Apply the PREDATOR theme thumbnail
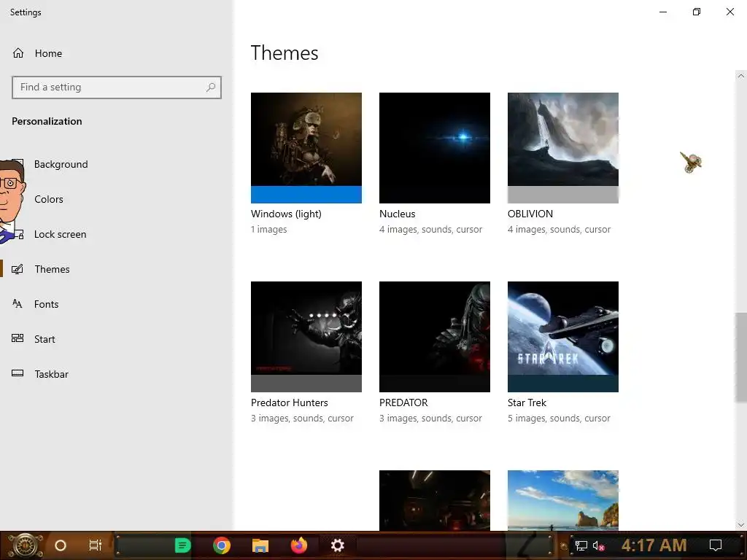The width and height of the screenshot is (747, 560). coord(435,337)
